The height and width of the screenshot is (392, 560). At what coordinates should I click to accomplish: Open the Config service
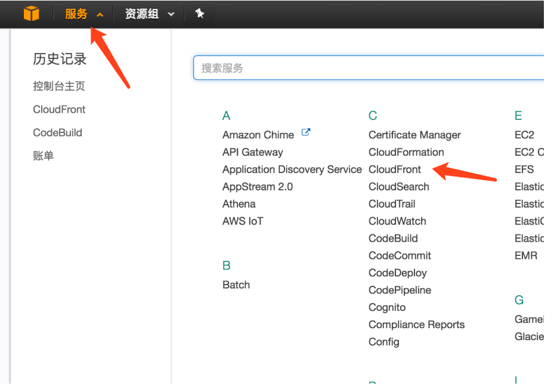click(x=383, y=342)
